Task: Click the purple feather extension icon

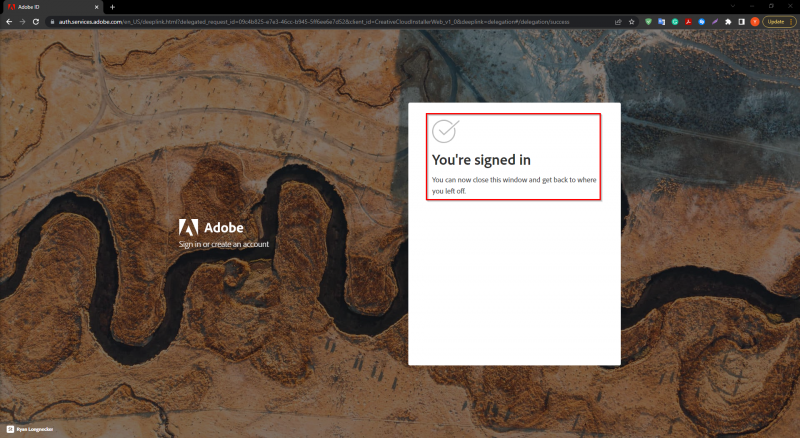Action: tap(715, 22)
